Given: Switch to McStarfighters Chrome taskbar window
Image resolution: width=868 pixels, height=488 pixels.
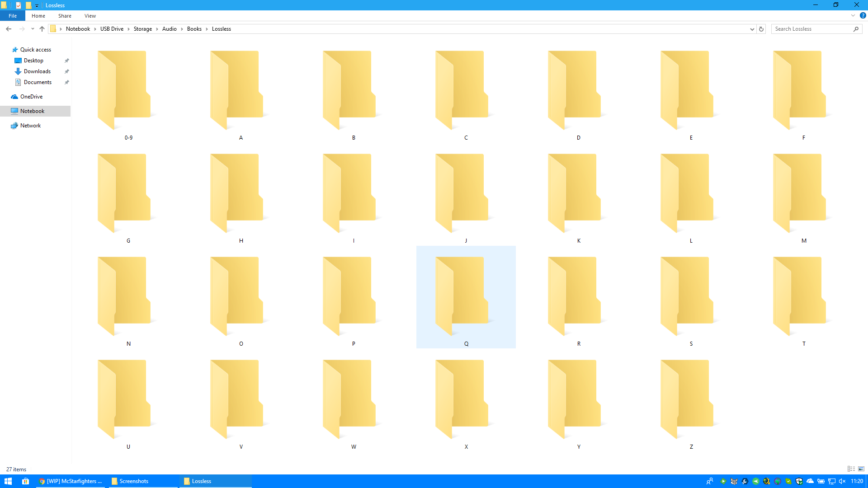Looking at the screenshot, I should click(71, 481).
